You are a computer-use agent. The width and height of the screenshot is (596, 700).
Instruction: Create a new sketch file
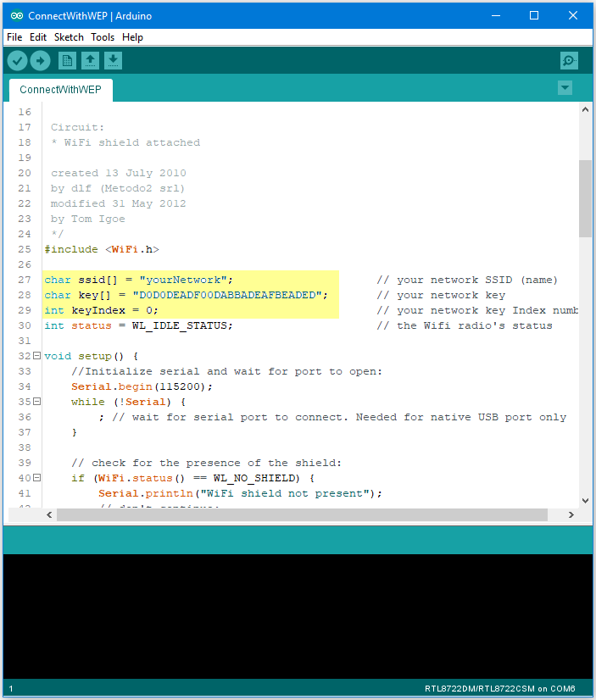pyautogui.click(x=68, y=60)
